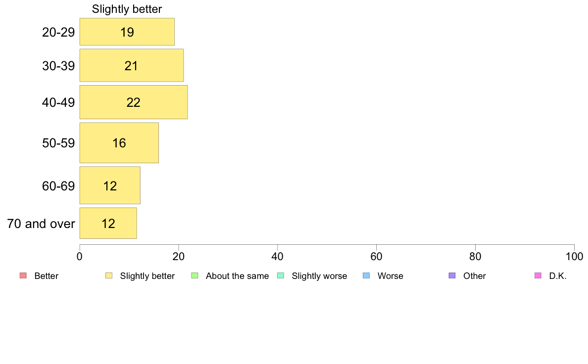The image size is (588, 364).
Task: Click the About the same legend label
Action: pyautogui.click(x=238, y=276)
